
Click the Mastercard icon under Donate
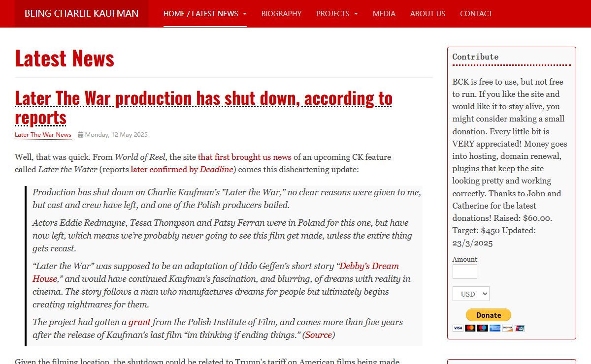click(470, 328)
